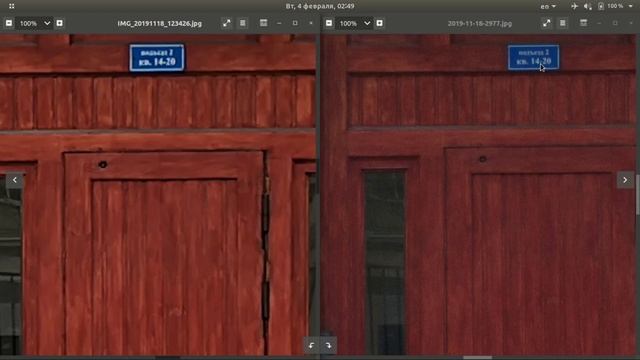Zoom in on IMG_20191118_123426.jpg image
This screenshot has width=640, height=360.
click(x=60, y=23)
